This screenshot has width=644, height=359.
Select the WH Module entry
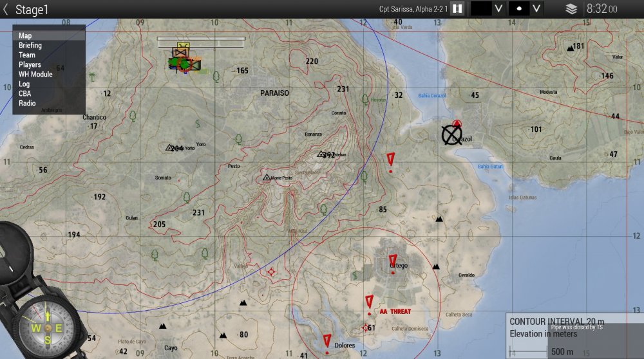35,75
